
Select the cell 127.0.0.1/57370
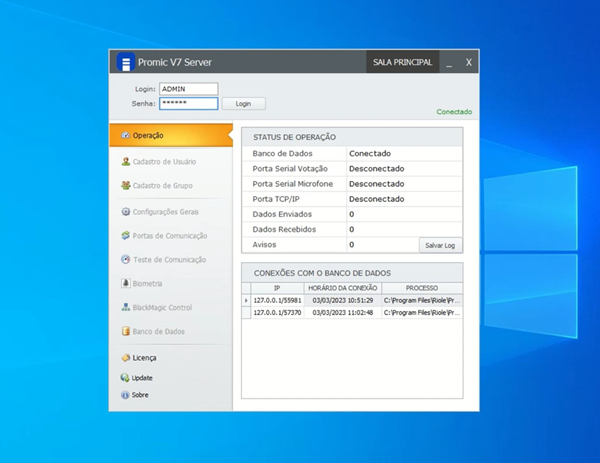[277, 313]
